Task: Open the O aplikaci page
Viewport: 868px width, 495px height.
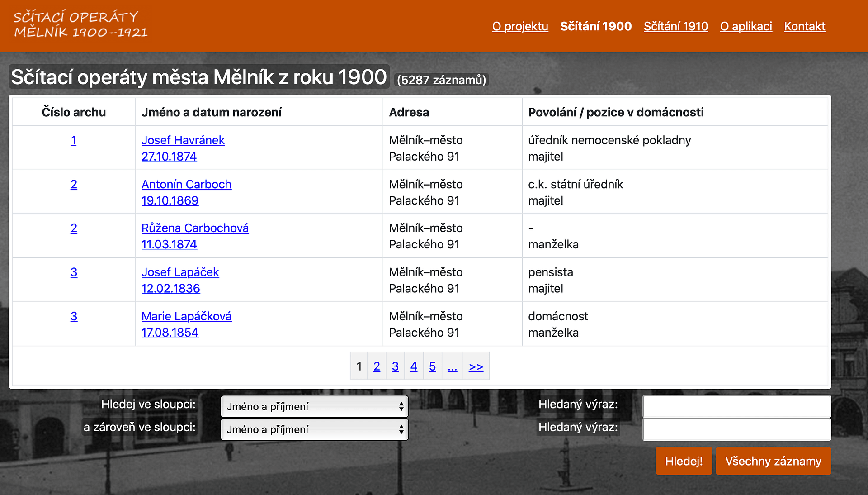Action: 746,26
